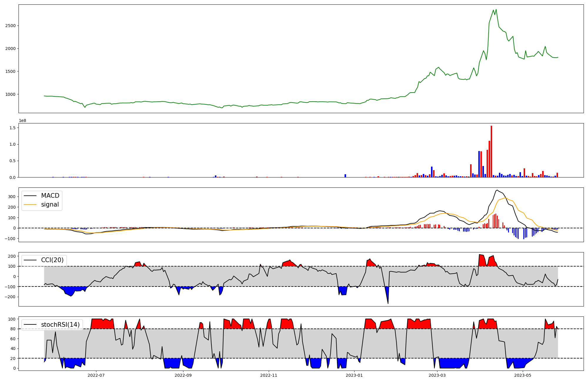This screenshot has height=382, width=588.
Task: Click the 2023-01 date tick label
Action: 354,375
